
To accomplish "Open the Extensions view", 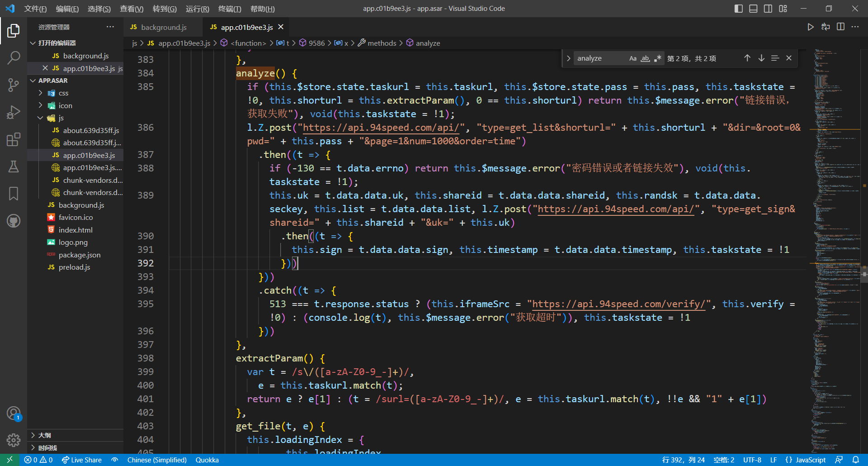I will pyautogui.click(x=14, y=139).
